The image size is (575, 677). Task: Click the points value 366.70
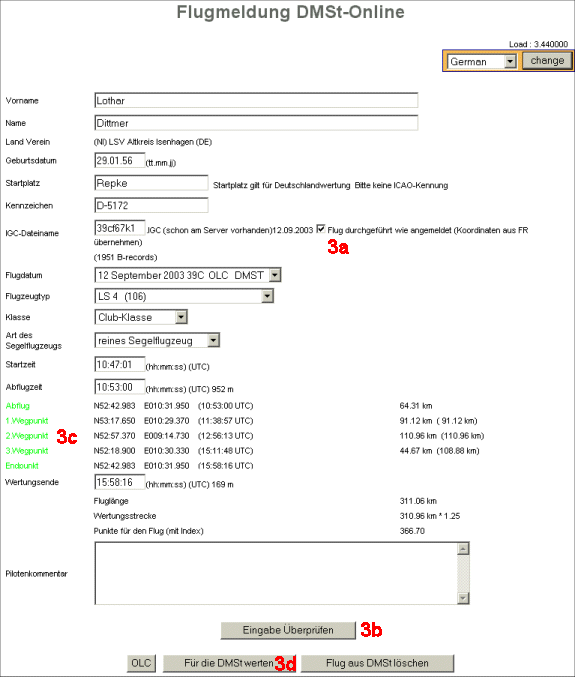412,531
